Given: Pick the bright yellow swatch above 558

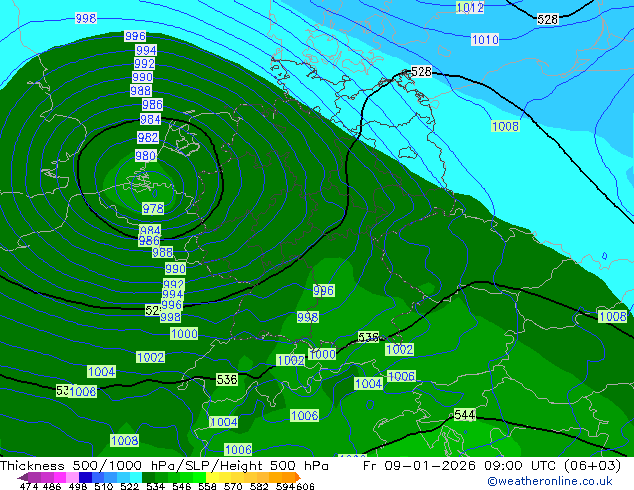Looking at the screenshot, I should pyautogui.click(x=212, y=477).
